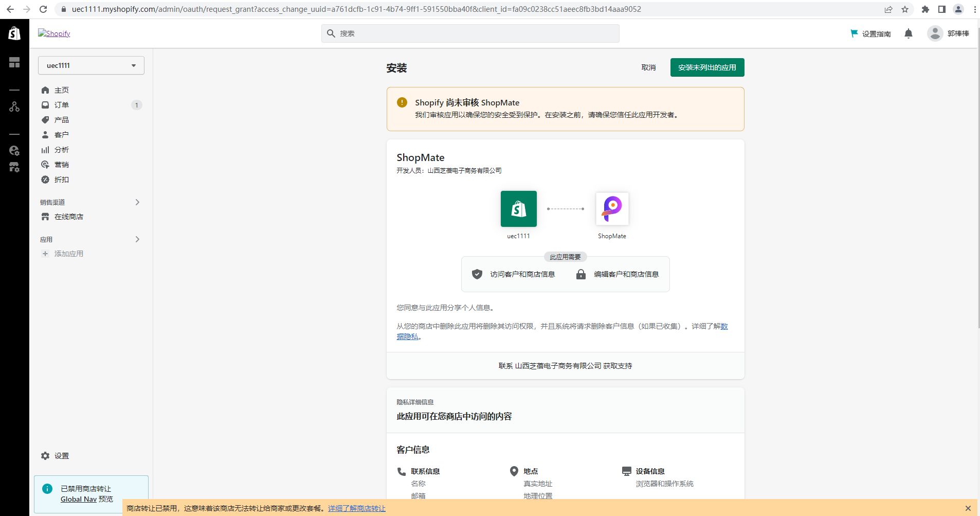This screenshot has width=980, height=516.
Task: Click the 郭棒棒 account name
Action: pyautogui.click(x=958, y=33)
